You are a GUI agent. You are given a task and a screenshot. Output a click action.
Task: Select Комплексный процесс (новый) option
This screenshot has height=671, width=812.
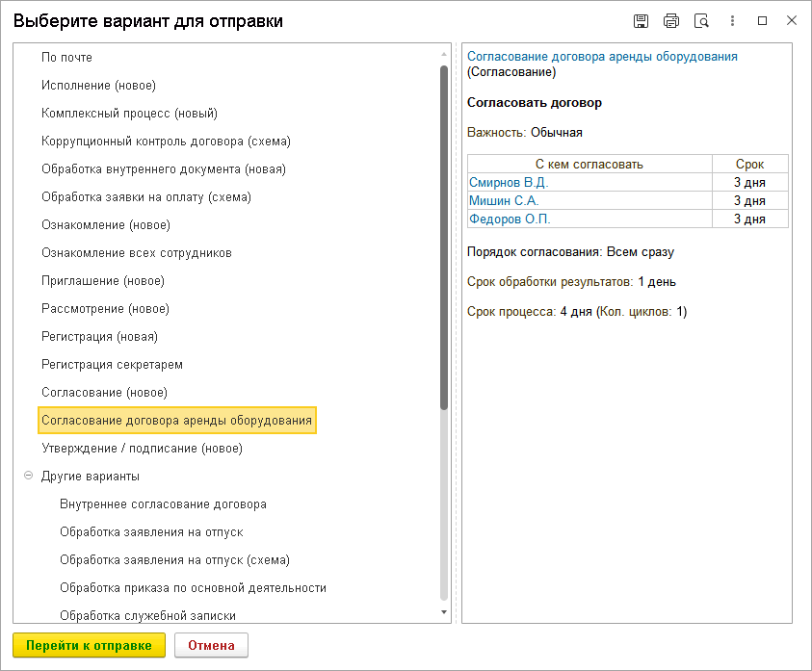[x=129, y=114]
